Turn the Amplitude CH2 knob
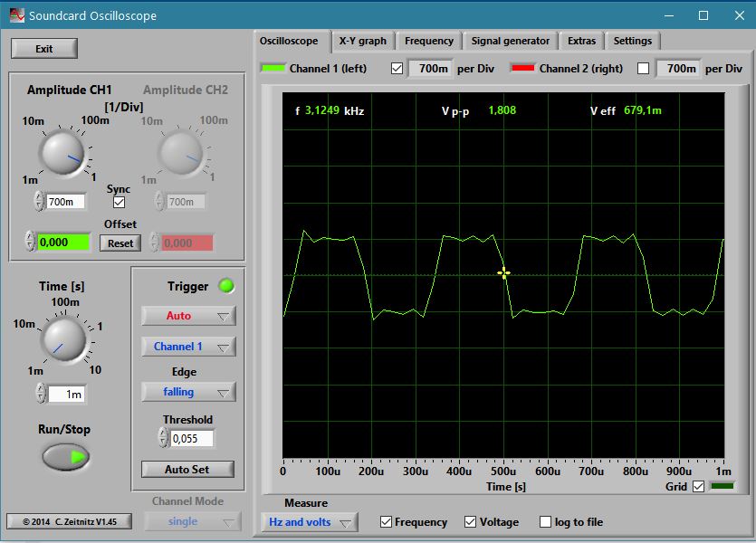Viewport: 756px width, 543px height. pyautogui.click(x=181, y=153)
